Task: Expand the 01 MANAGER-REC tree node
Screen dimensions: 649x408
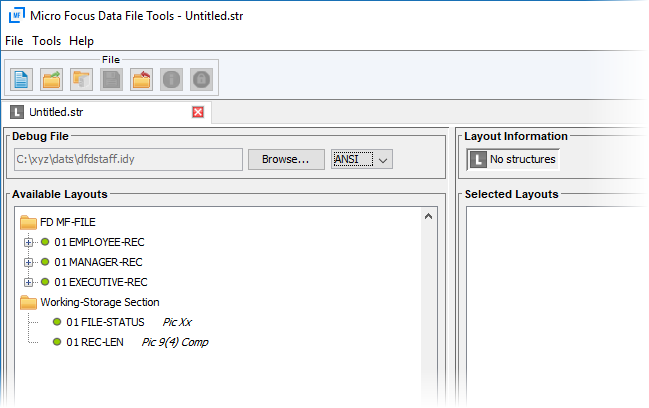Action: click(28, 262)
